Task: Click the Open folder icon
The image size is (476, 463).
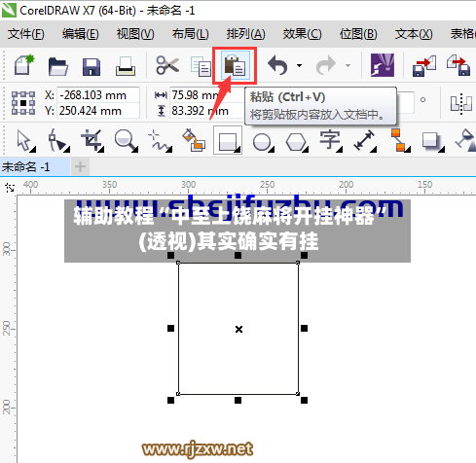Action: click(x=58, y=66)
